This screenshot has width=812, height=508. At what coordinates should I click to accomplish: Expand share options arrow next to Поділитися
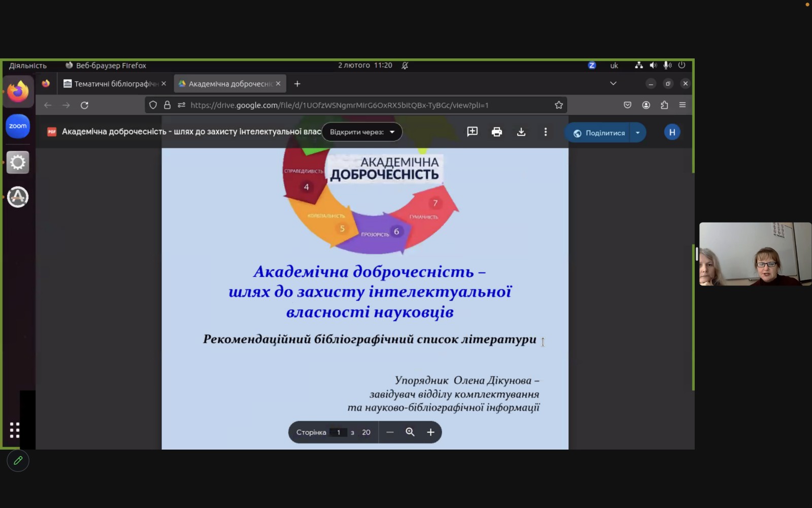[x=638, y=133]
